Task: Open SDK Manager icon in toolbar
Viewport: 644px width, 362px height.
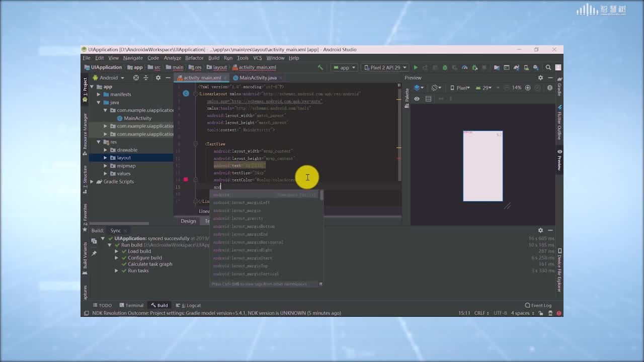Action: (x=536, y=67)
